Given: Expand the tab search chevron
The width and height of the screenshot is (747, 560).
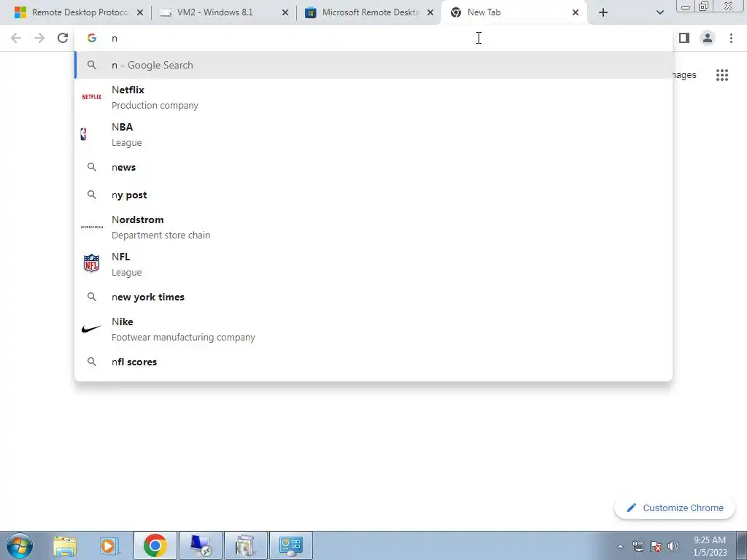Looking at the screenshot, I should [659, 12].
